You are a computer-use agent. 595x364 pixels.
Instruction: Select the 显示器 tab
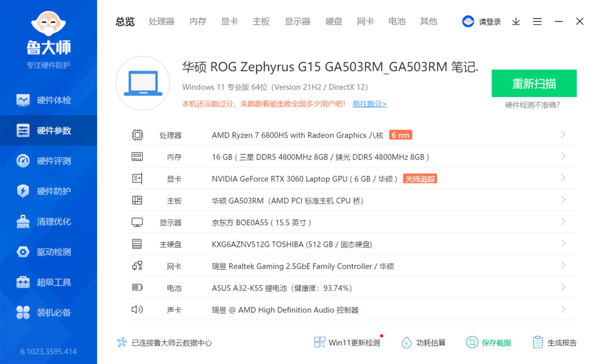[298, 22]
